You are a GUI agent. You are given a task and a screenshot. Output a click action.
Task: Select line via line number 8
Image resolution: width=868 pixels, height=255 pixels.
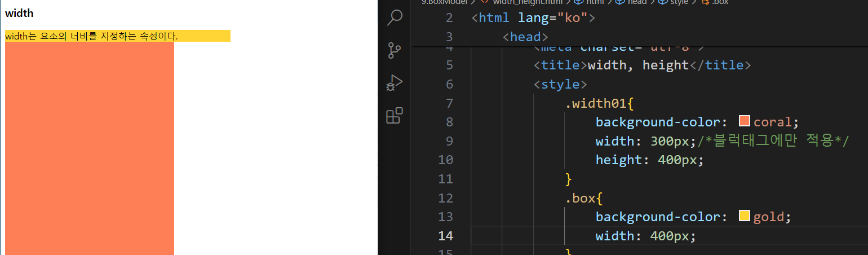coord(449,122)
